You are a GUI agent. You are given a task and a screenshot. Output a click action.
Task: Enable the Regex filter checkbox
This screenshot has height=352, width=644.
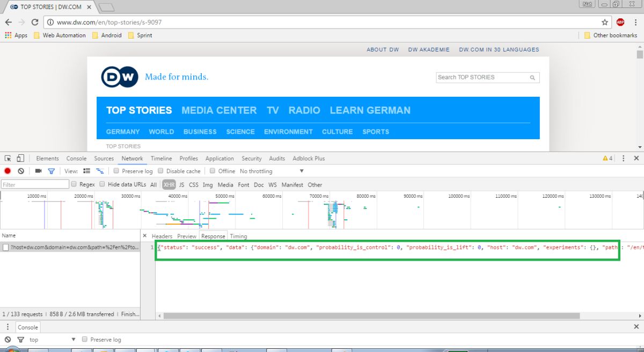[x=74, y=184]
